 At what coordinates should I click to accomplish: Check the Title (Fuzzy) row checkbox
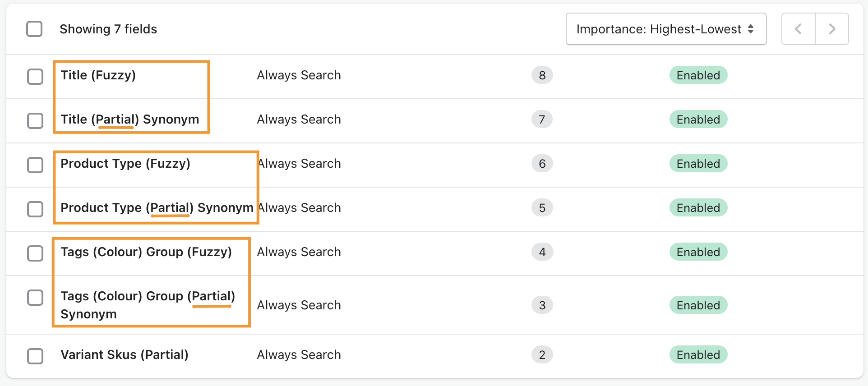pyautogui.click(x=35, y=77)
